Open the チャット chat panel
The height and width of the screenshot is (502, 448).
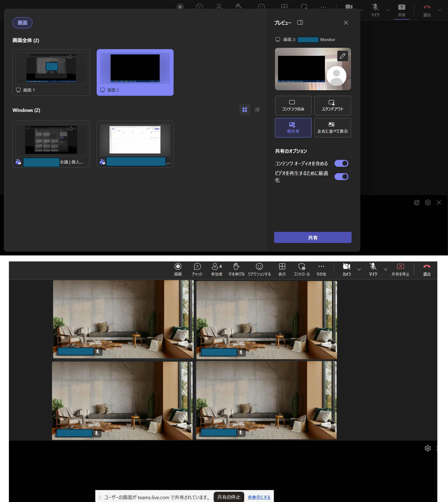pyautogui.click(x=197, y=269)
